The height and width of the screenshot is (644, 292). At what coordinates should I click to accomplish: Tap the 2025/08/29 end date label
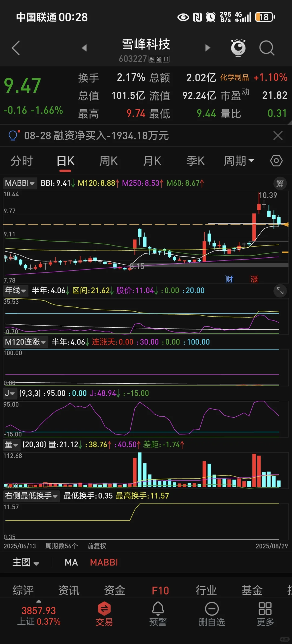(272, 546)
